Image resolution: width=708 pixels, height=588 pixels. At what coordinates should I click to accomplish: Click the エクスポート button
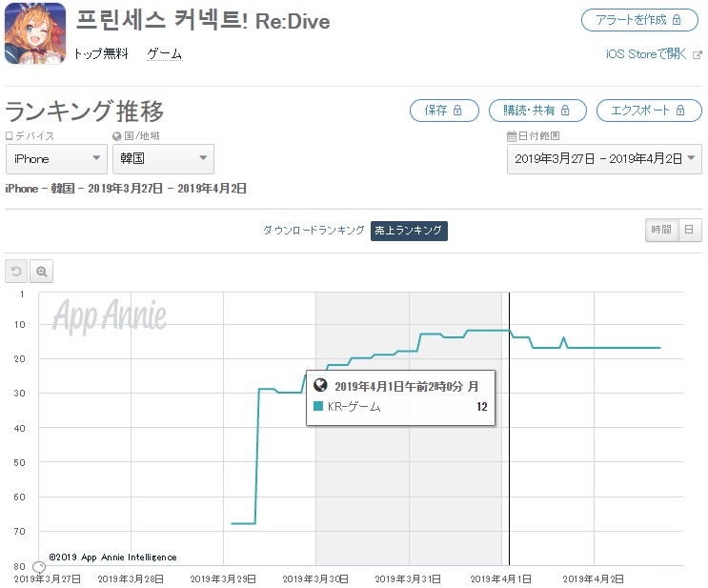(x=649, y=111)
